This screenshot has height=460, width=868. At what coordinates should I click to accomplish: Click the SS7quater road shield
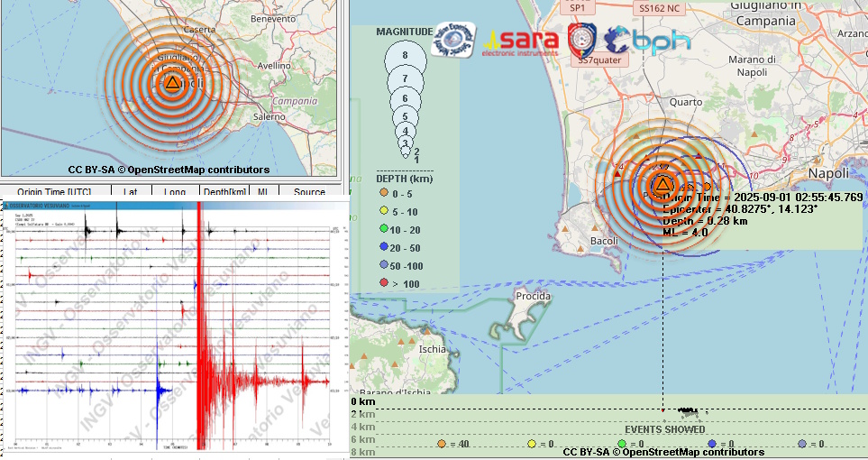[x=594, y=60]
